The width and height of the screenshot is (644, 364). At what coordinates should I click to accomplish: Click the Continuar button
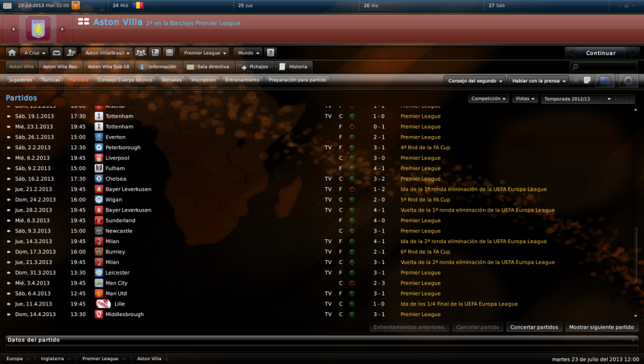point(601,53)
